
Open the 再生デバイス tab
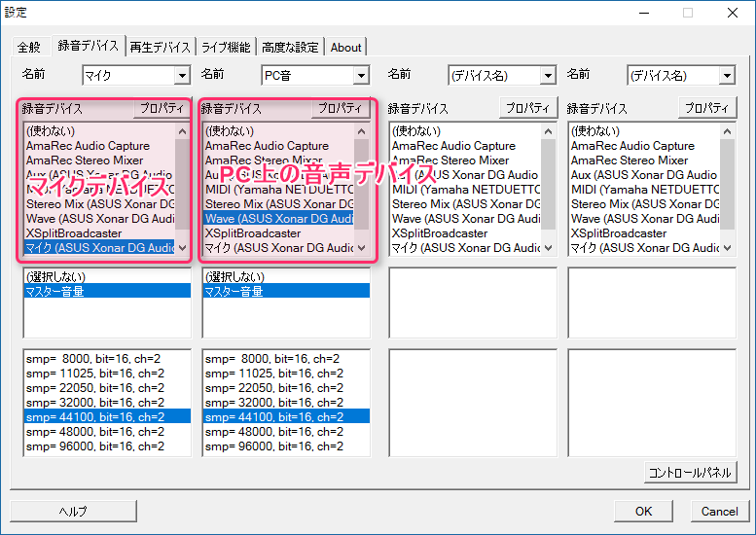tap(161, 47)
